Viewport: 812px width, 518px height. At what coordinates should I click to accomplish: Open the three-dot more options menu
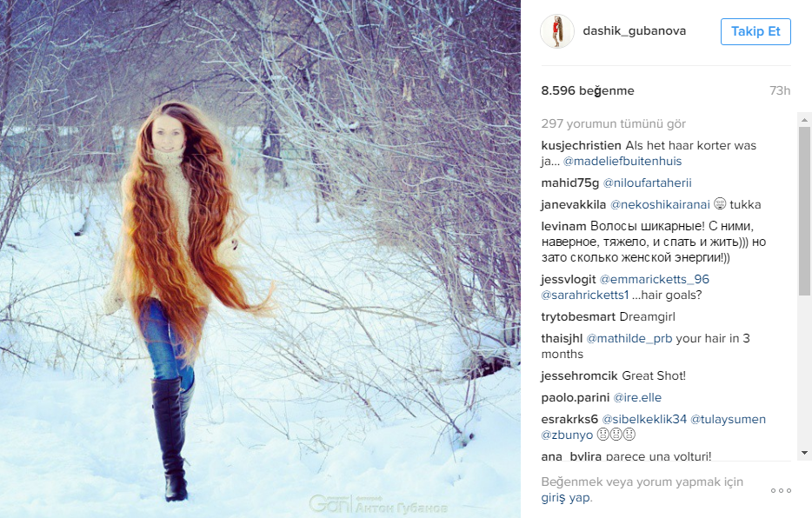[781, 490]
